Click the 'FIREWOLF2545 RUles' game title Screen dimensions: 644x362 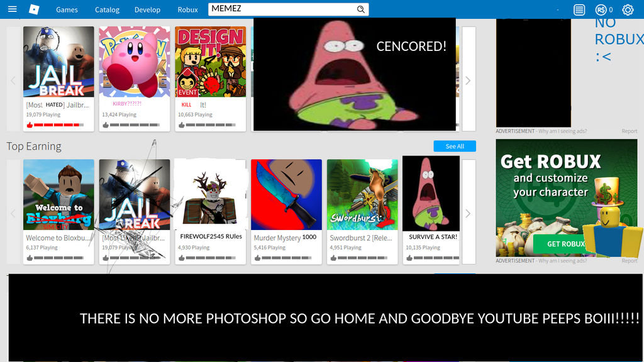(211, 236)
